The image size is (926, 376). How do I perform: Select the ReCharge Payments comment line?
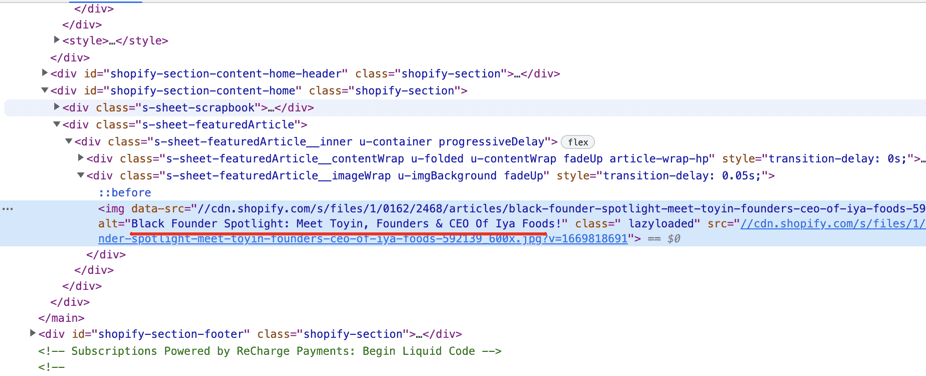pyautogui.click(x=270, y=351)
